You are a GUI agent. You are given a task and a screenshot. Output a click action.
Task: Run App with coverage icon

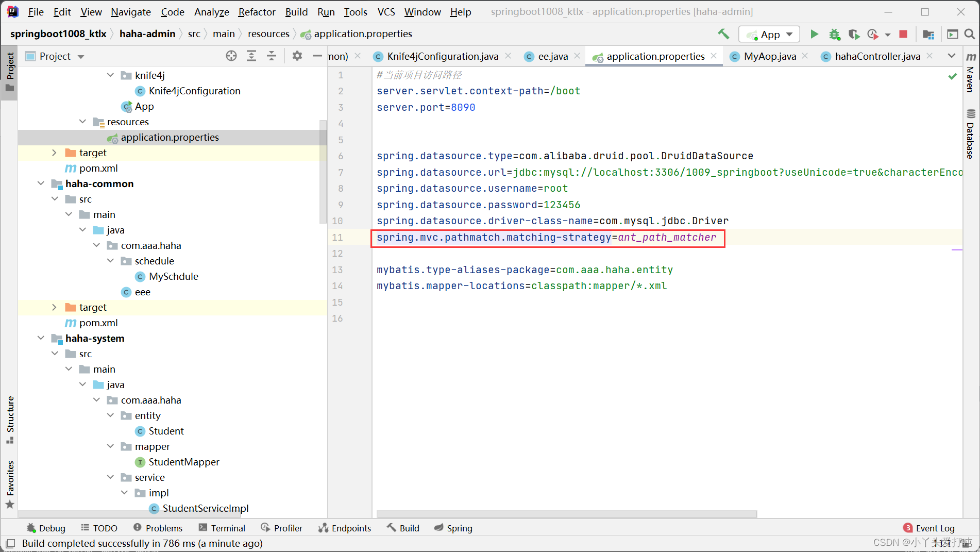[854, 34]
